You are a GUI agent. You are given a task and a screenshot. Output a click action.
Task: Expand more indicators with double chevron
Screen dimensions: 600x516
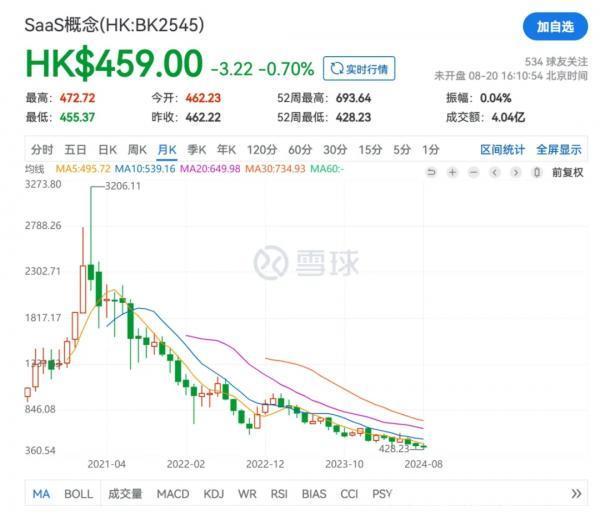[x=576, y=494]
